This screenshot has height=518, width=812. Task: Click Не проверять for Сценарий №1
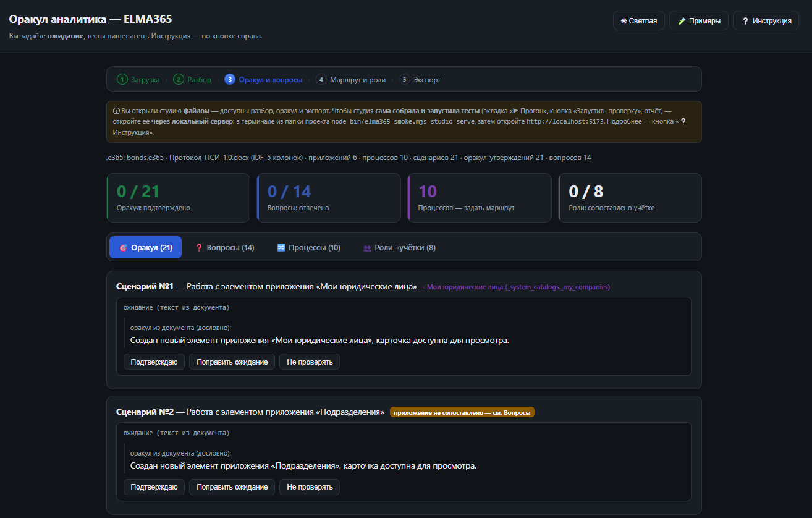(310, 362)
